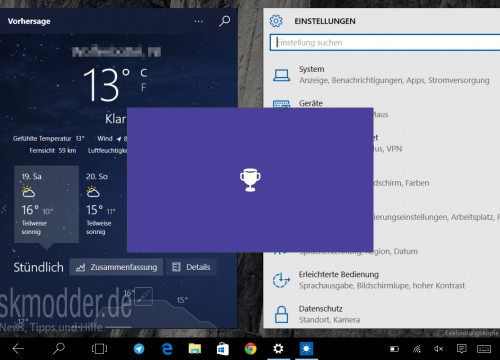Go to previous forecast days arrow
The image size is (500, 360).
coord(4,209)
